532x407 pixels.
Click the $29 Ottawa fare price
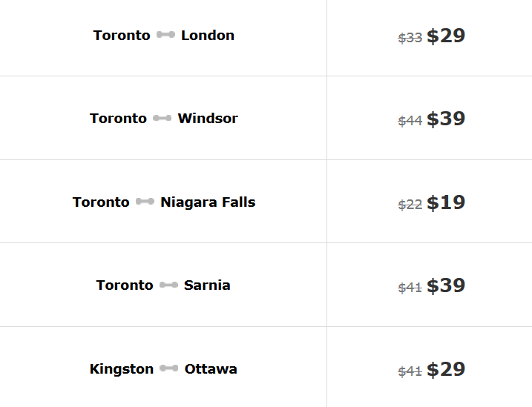pyautogui.click(x=446, y=369)
